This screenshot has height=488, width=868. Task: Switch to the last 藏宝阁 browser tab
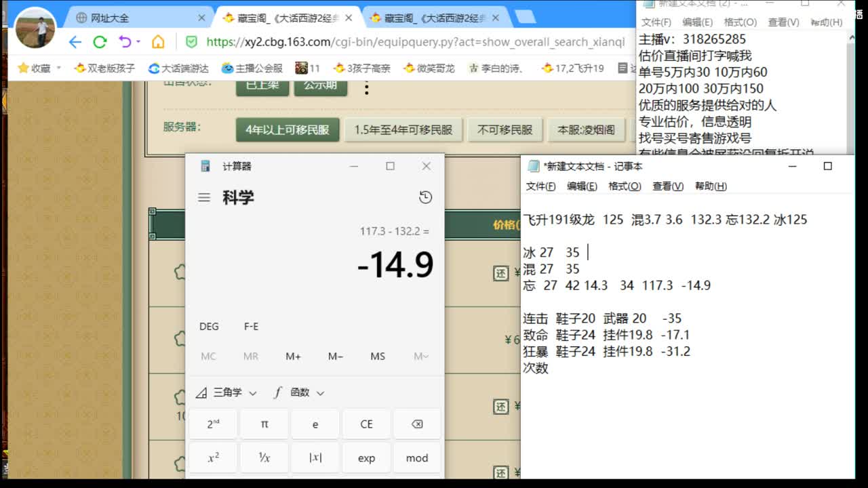tap(436, 18)
